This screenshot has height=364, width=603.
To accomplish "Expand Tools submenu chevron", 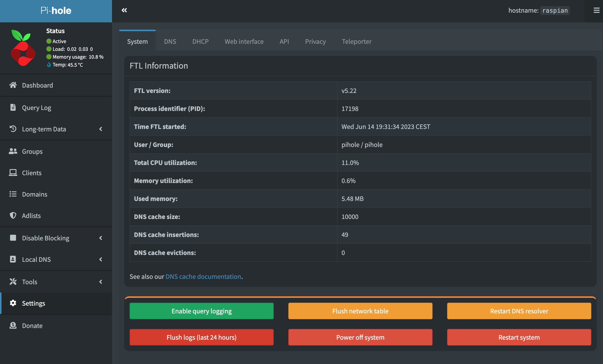I will [101, 282].
